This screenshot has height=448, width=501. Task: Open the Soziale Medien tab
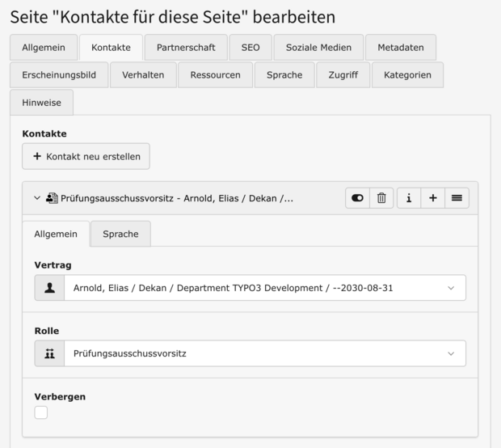tap(318, 48)
